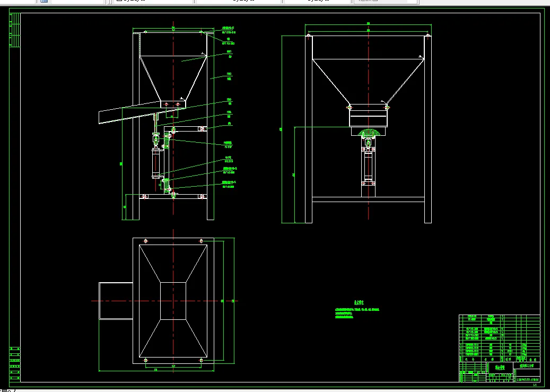Viewport: 550px width, 392px height.
Task: Select the pneumatic cylinder in the front view
Action: (156, 163)
